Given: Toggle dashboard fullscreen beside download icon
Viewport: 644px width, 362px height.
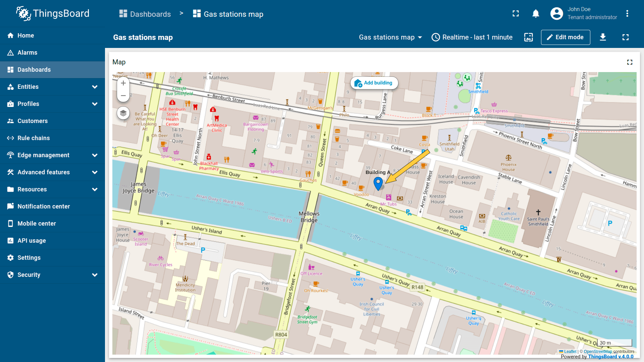Looking at the screenshot, I should coord(625,37).
